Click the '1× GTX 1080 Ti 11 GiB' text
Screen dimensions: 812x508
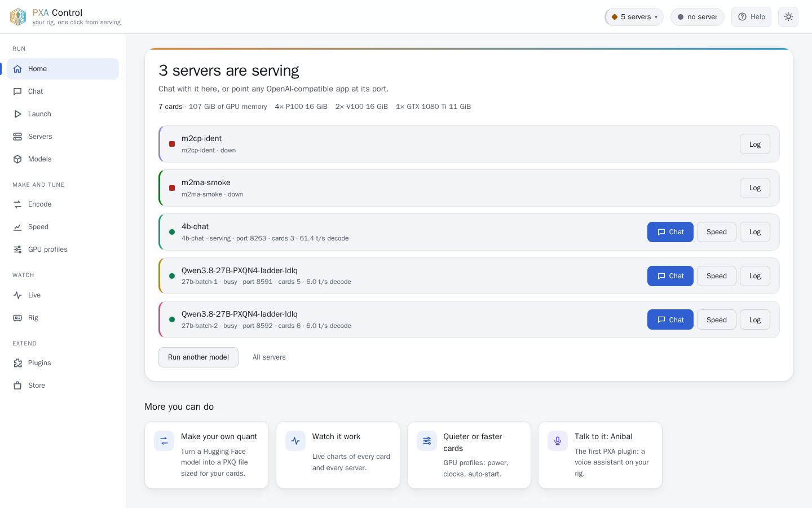tap(433, 107)
